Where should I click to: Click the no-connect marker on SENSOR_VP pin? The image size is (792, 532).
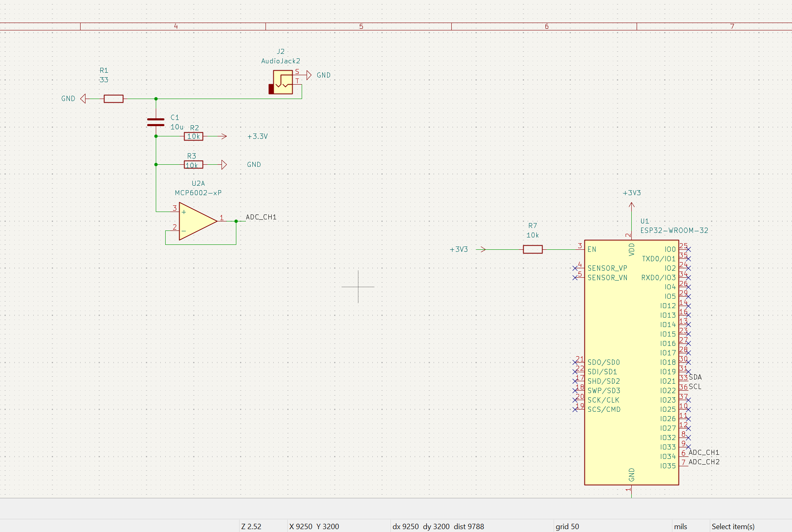tap(575, 268)
